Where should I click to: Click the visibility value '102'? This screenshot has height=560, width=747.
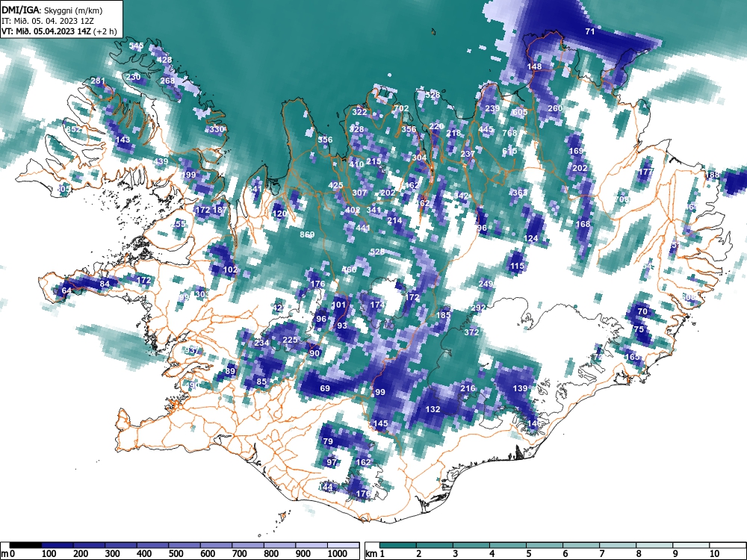pos(230,269)
